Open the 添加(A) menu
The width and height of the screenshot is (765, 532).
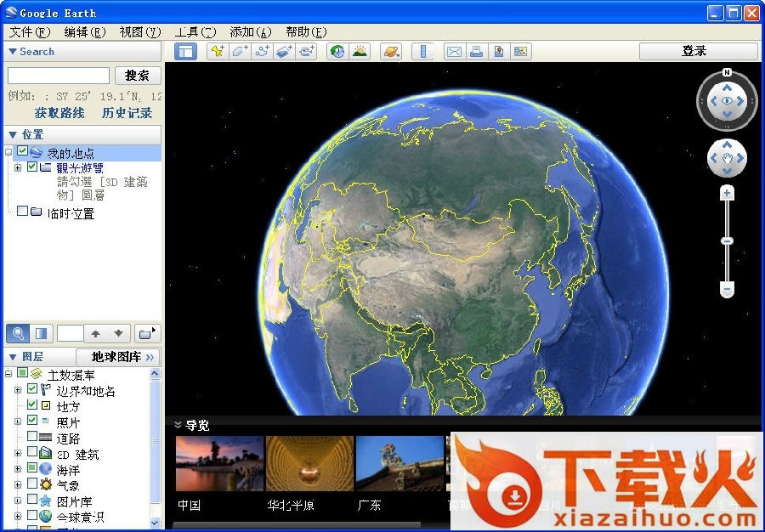pyautogui.click(x=250, y=32)
